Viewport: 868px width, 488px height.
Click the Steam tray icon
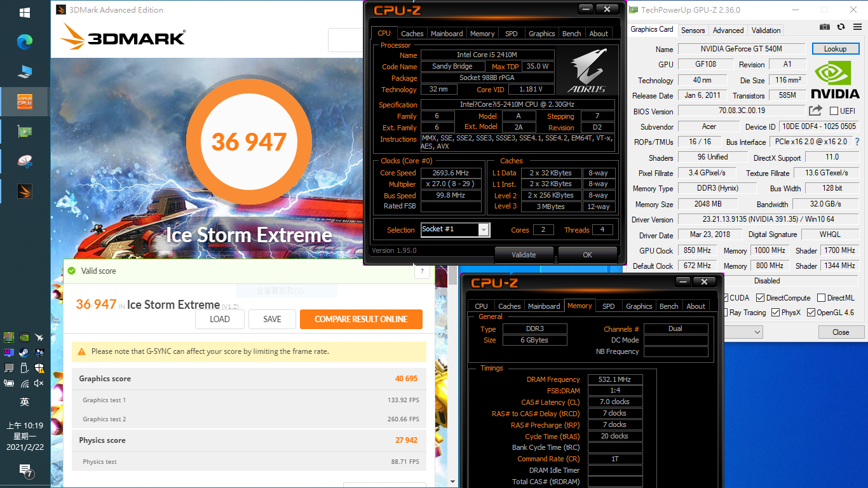point(24,353)
